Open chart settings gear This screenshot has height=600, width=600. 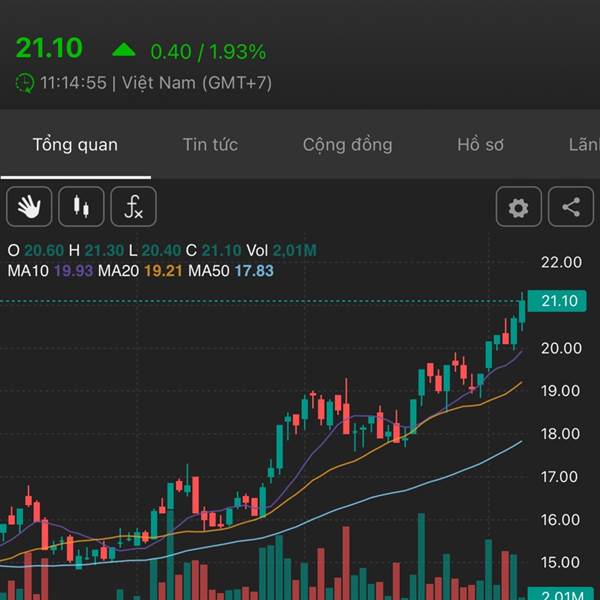pos(518,207)
